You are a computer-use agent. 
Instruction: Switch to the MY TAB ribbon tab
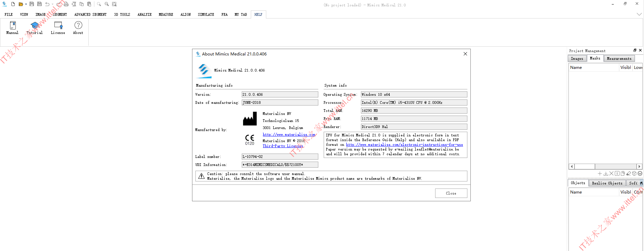(241, 14)
